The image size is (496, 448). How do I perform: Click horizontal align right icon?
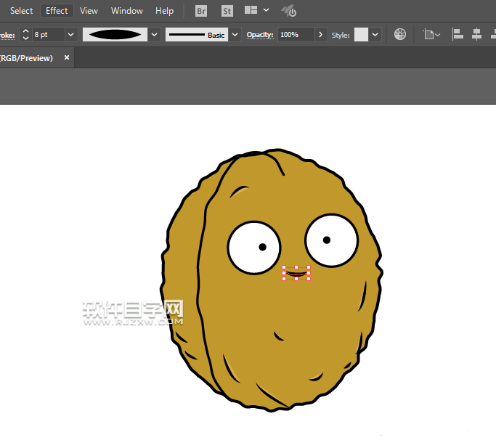pos(493,34)
